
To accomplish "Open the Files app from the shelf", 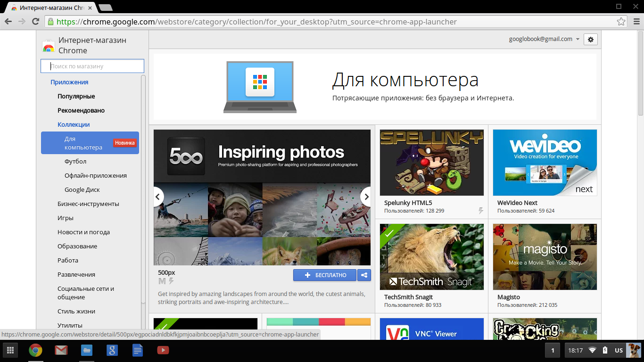I will point(86,350).
